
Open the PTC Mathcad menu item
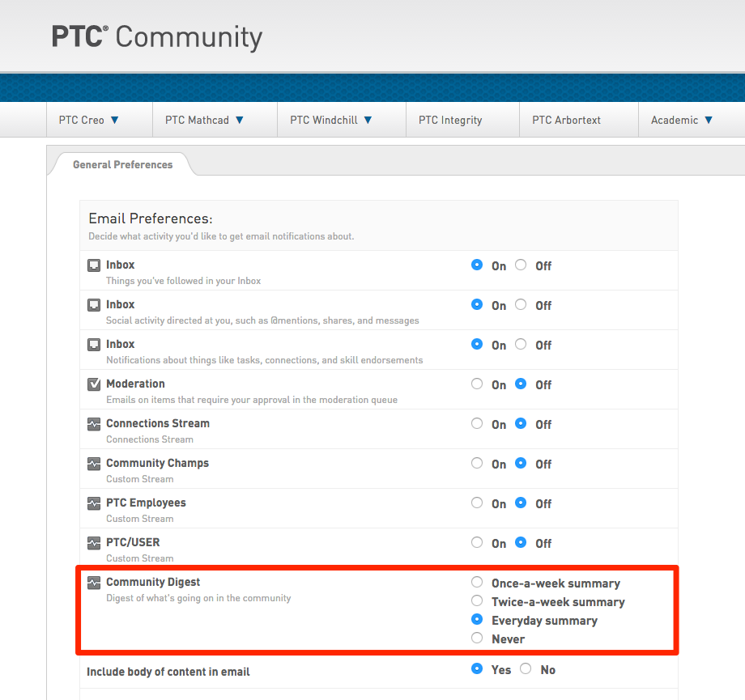tap(197, 120)
